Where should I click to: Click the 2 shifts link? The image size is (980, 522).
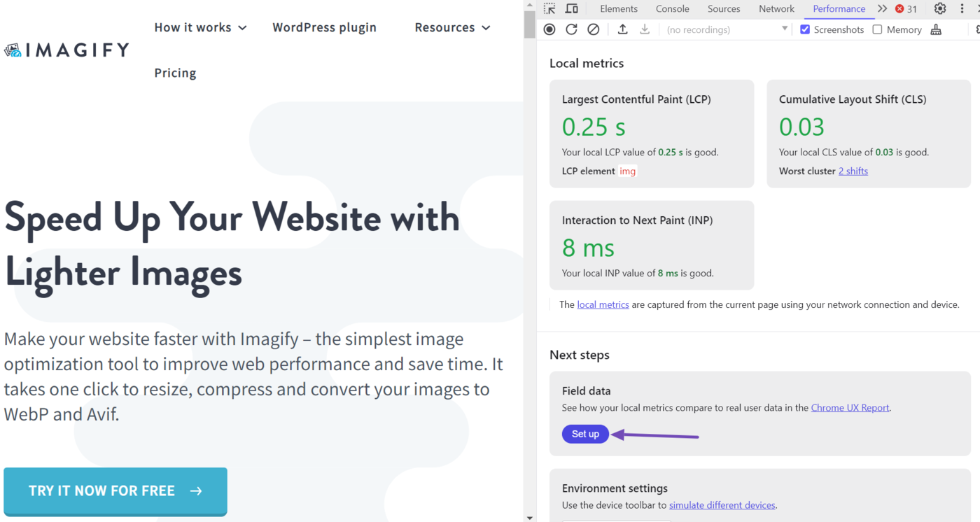pyautogui.click(x=853, y=171)
